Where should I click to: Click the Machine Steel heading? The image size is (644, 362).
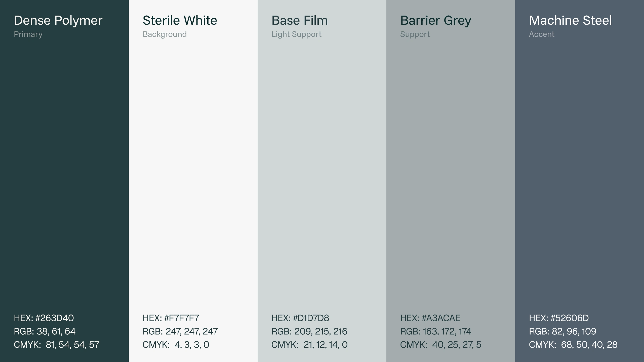pyautogui.click(x=571, y=21)
